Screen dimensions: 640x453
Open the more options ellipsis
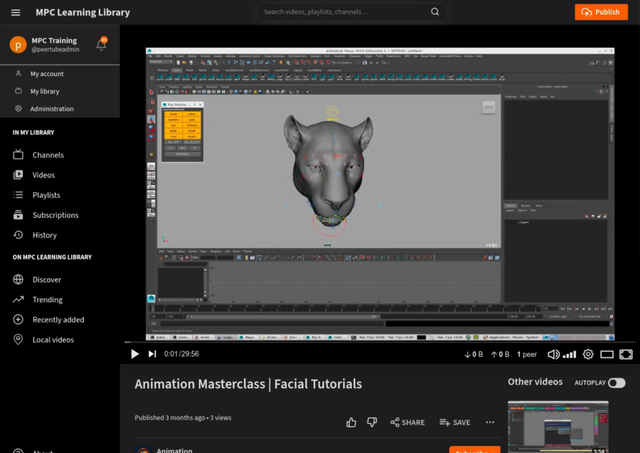[x=490, y=422]
